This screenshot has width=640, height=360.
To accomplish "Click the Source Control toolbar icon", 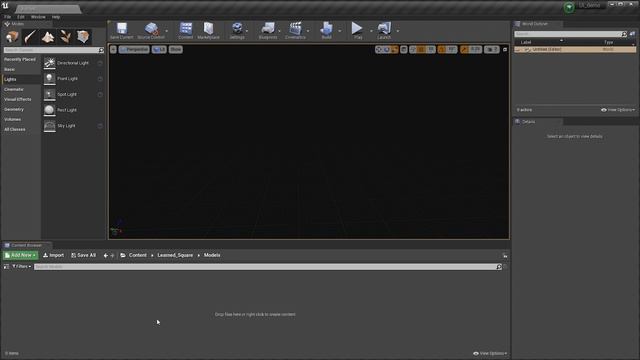I will click(x=151, y=29).
